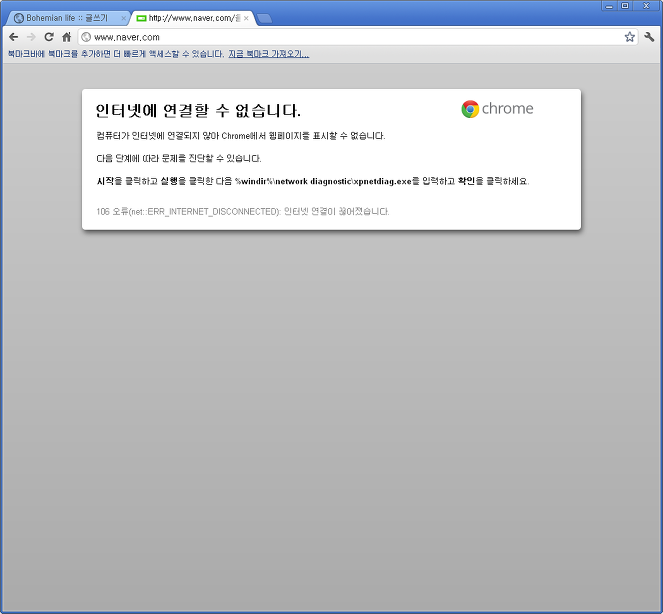Click the bookmark bar hint text
663x614 pixels.
(x=116, y=54)
